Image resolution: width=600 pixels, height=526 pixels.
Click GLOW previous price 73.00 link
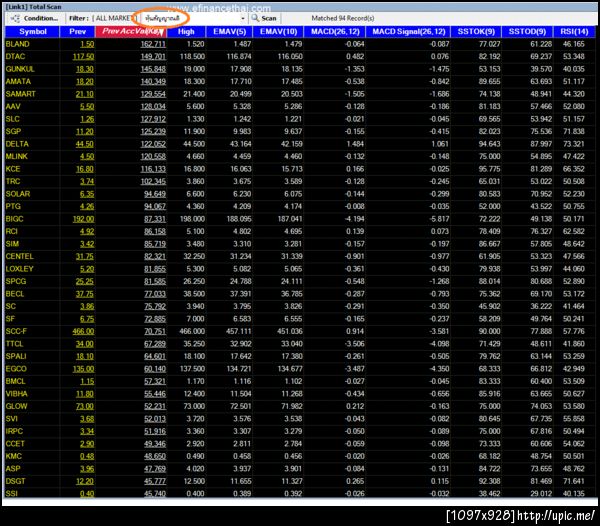tap(85, 406)
